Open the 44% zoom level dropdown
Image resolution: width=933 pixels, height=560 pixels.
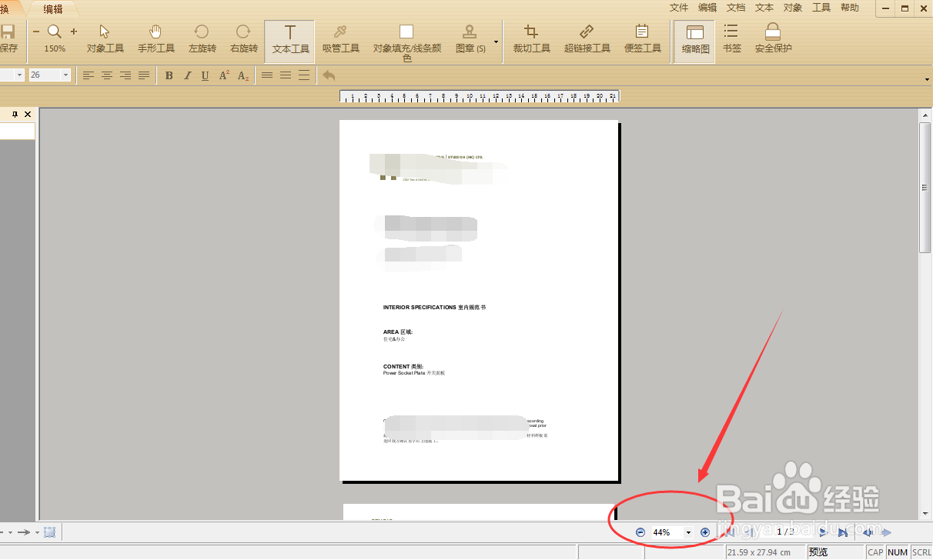(x=688, y=532)
